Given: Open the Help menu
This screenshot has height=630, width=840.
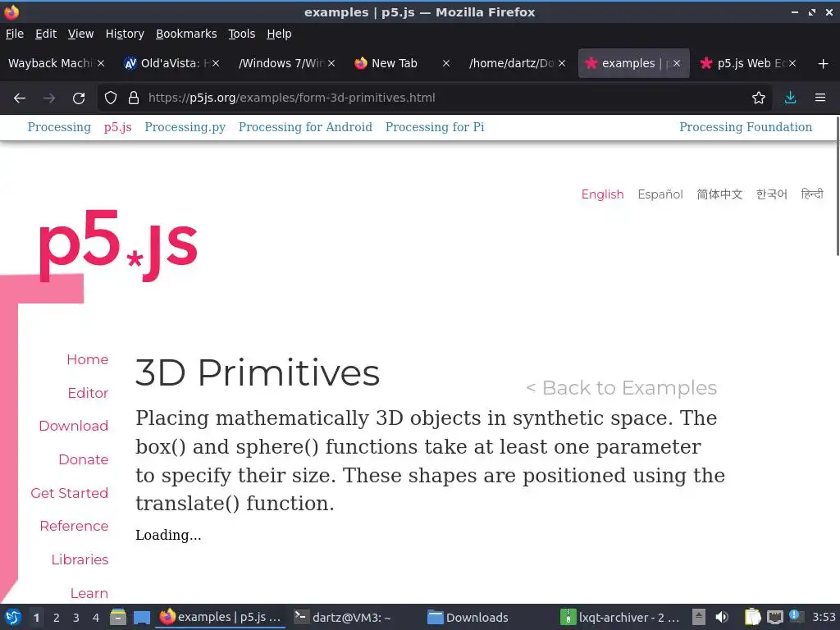Looking at the screenshot, I should pos(279,34).
